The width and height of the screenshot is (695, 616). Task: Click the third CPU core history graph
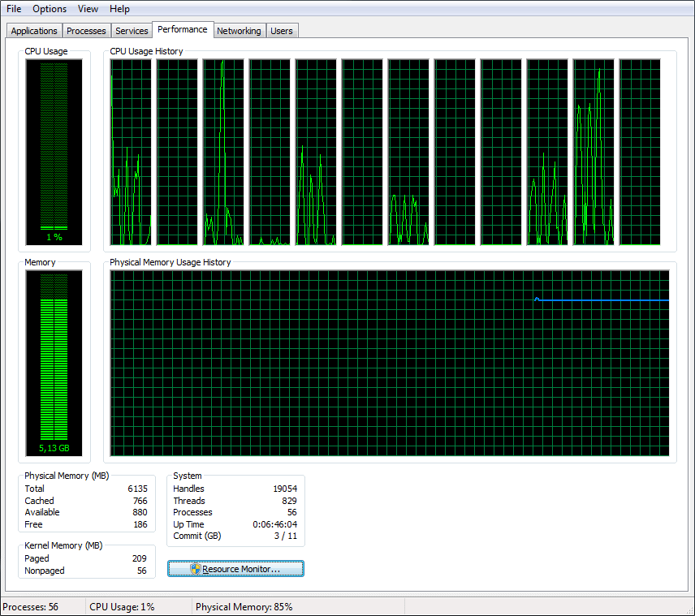pos(223,152)
